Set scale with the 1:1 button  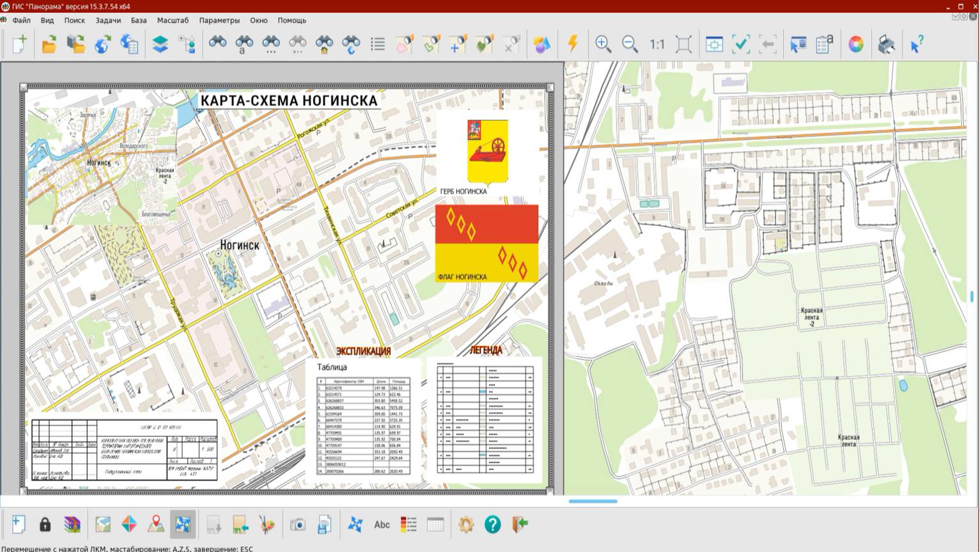[657, 44]
